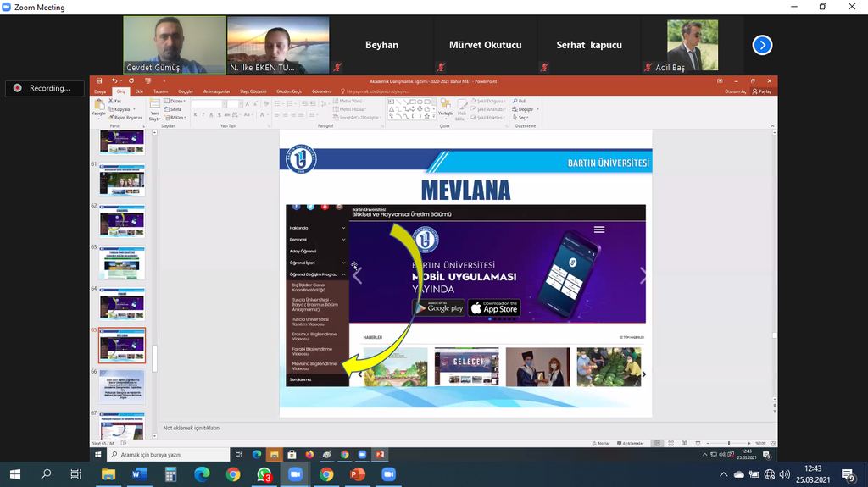Open Word from the Windows taskbar
Viewport: 868px width, 487px height.
[x=140, y=474]
